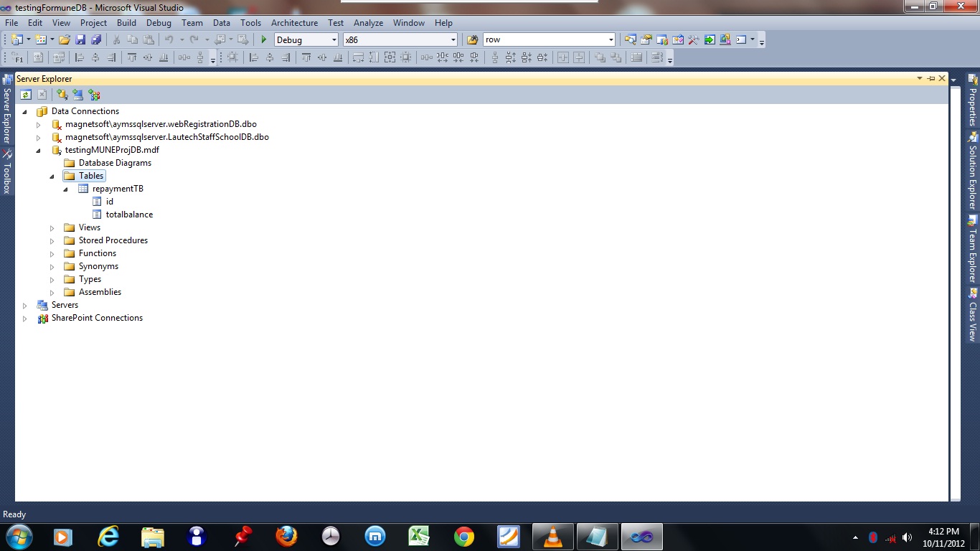Open the Analyze menu
Screen dimensions: 980x551
tap(368, 23)
